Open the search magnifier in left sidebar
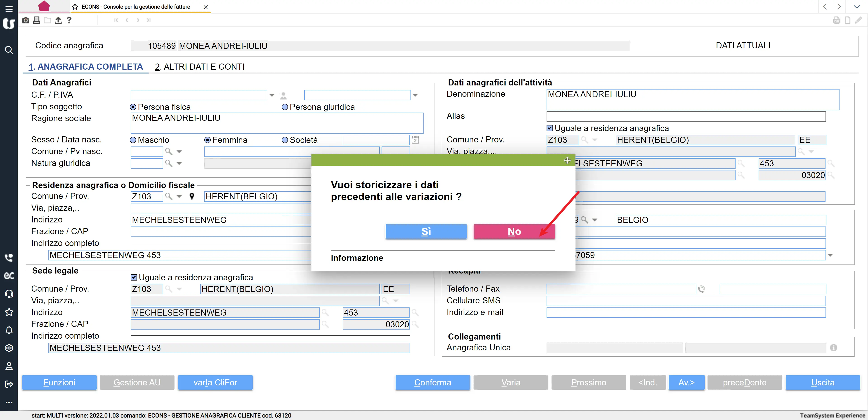 [x=9, y=50]
